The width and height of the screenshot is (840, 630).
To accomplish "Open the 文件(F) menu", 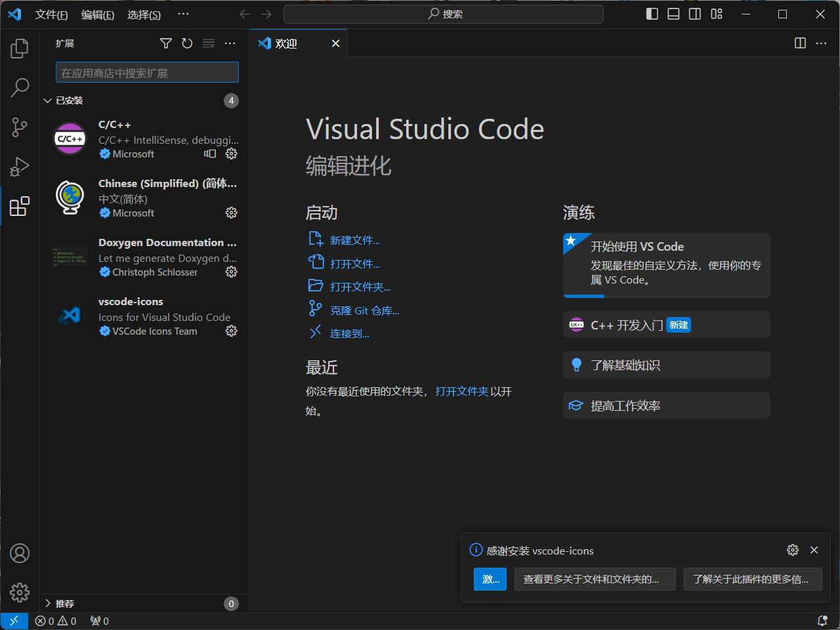I will [51, 14].
